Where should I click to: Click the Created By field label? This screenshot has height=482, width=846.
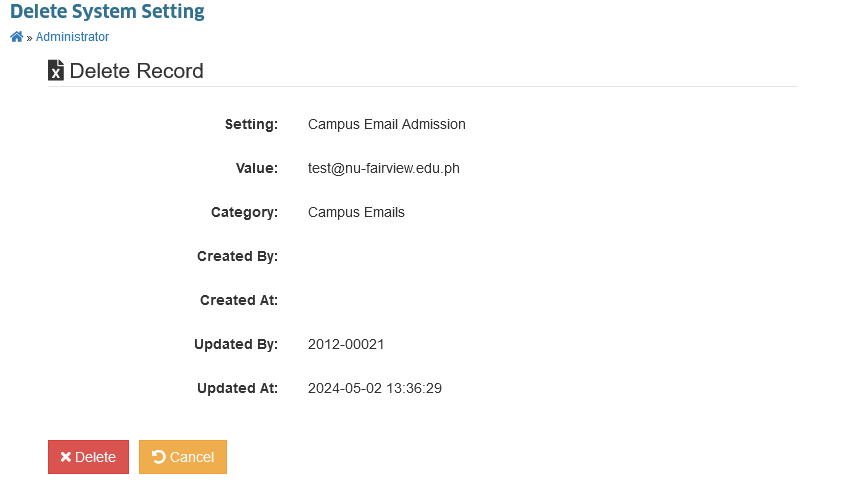click(x=237, y=256)
